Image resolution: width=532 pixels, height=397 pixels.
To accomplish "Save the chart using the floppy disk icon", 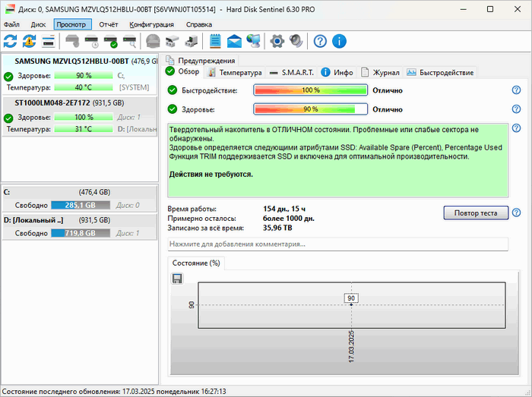I will point(177,279).
